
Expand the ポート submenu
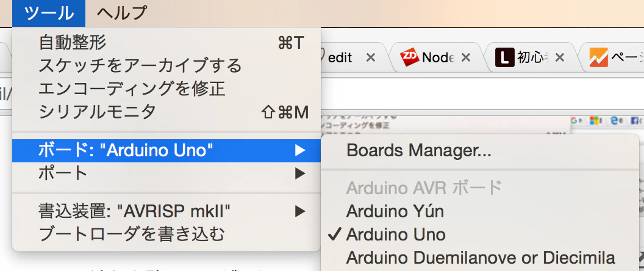pyautogui.click(x=166, y=173)
